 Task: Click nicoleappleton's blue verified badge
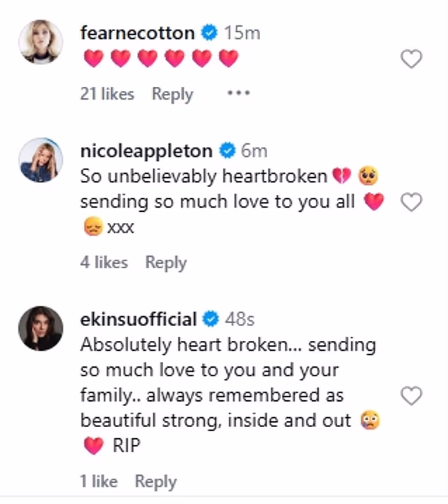click(x=227, y=150)
